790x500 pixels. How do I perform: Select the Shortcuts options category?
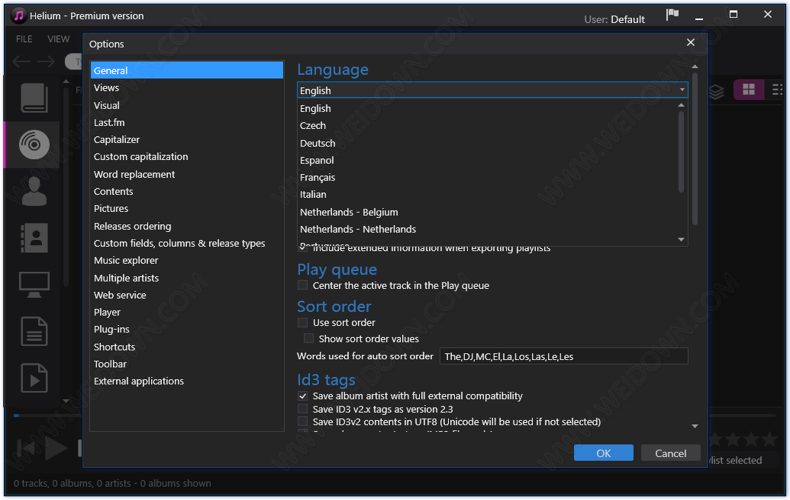pyautogui.click(x=114, y=347)
